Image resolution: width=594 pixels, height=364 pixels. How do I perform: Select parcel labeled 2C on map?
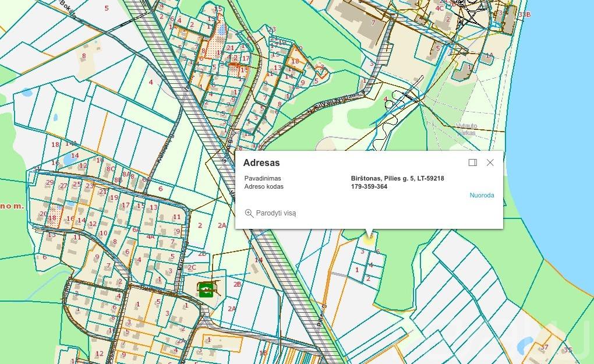point(192,267)
